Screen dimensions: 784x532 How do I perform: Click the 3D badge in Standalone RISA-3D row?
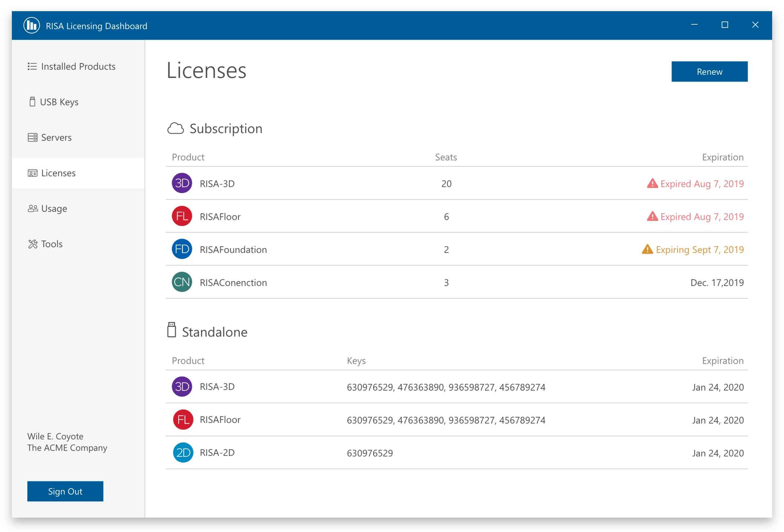pyautogui.click(x=182, y=387)
